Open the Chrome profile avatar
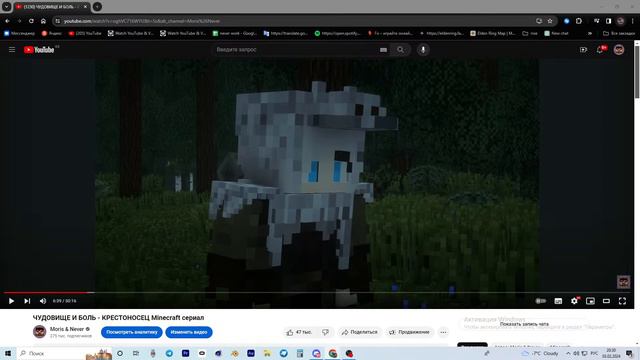Viewport: 640px width, 360px height. pos(620,21)
